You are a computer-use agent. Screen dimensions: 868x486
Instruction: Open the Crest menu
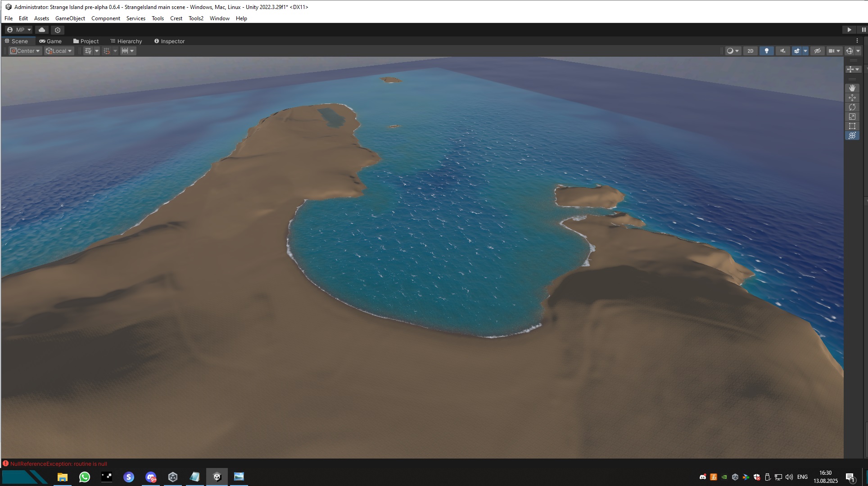[x=176, y=18]
